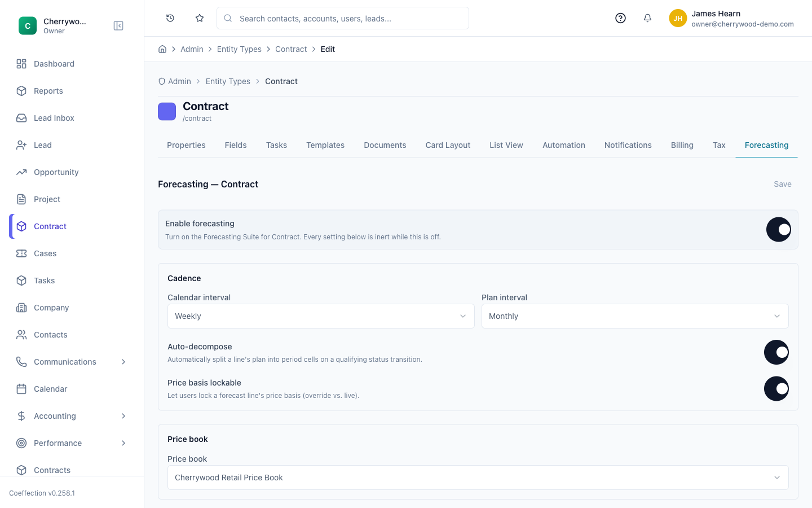
Task: Click Entity Types in top breadcrumb
Action: (239, 49)
